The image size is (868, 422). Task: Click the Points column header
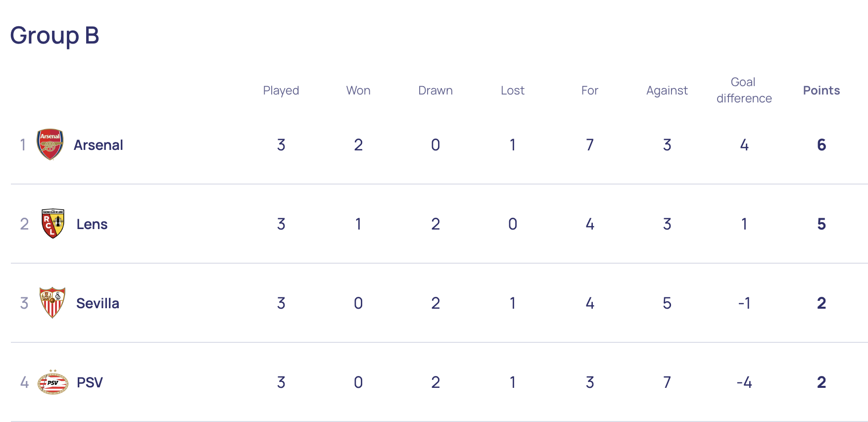821,91
